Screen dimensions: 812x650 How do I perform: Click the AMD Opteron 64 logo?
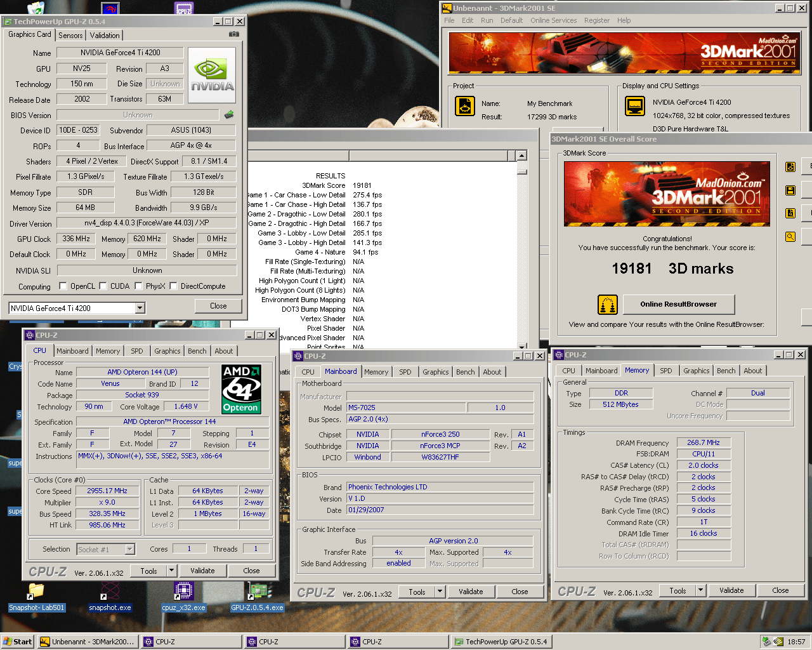[241, 389]
